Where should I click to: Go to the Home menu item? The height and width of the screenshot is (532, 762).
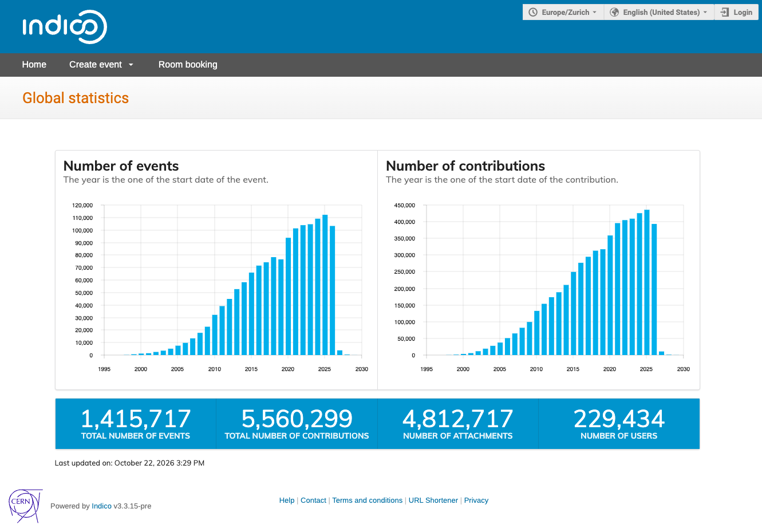pos(34,65)
